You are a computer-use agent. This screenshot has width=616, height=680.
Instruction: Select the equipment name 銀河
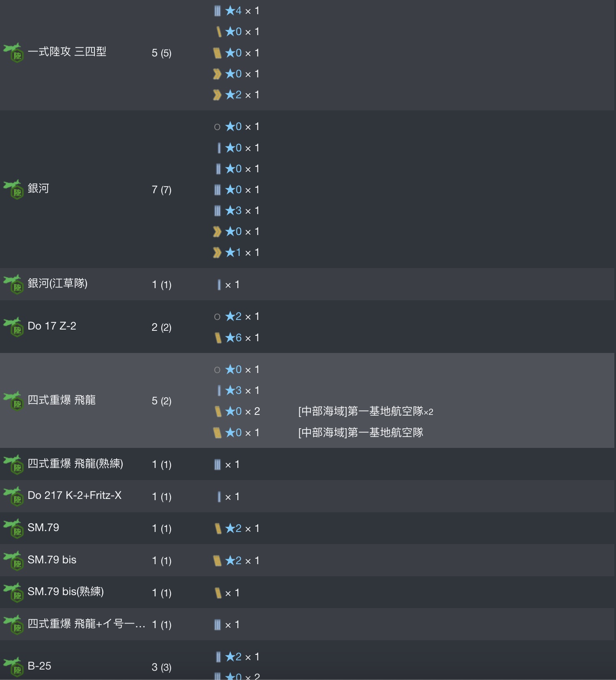point(38,188)
